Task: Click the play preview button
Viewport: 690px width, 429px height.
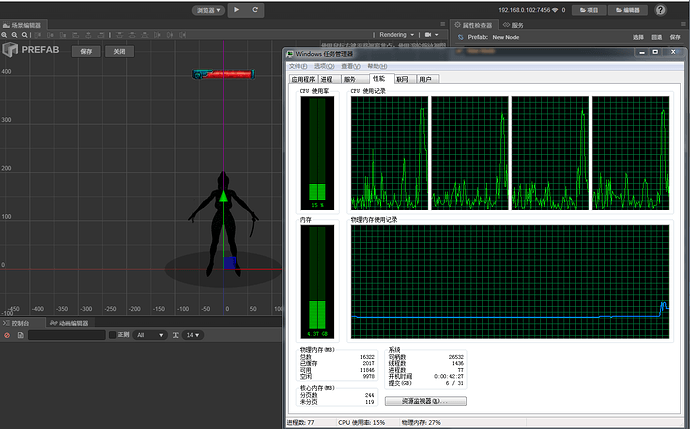Action: 236,9
